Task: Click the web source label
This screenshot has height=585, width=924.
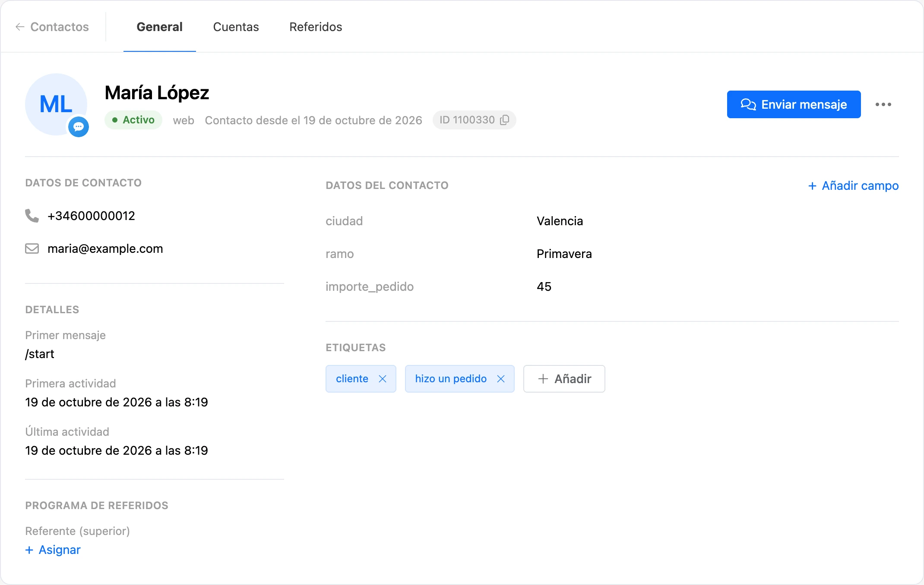Action: point(184,120)
